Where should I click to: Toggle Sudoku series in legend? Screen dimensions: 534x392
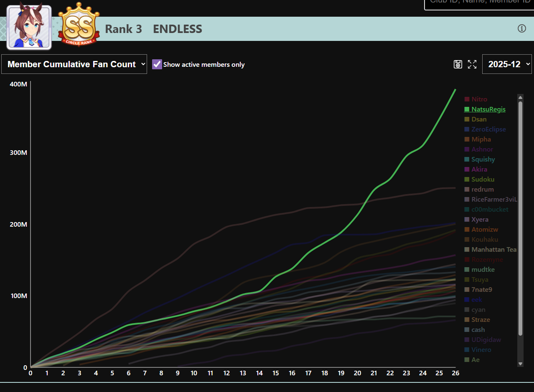click(x=480, y=180)
